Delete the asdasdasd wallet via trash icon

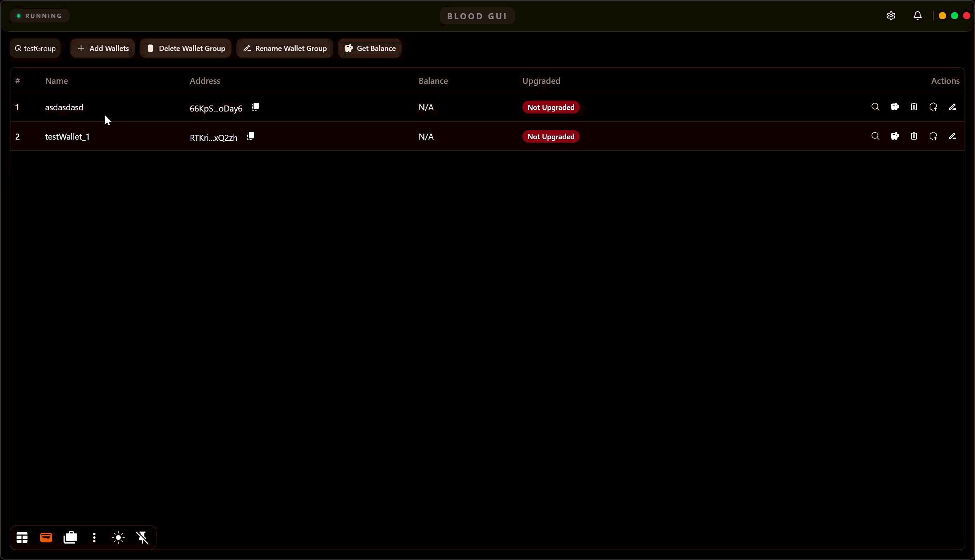pos(914,107)
